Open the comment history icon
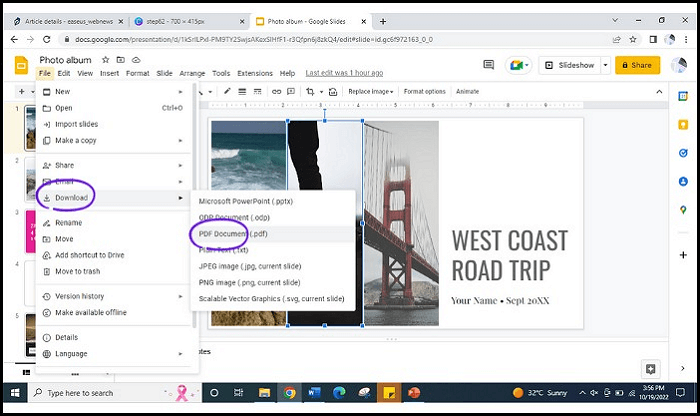The width and height of the screenshot is (700, 416). [x=489, y=65]
